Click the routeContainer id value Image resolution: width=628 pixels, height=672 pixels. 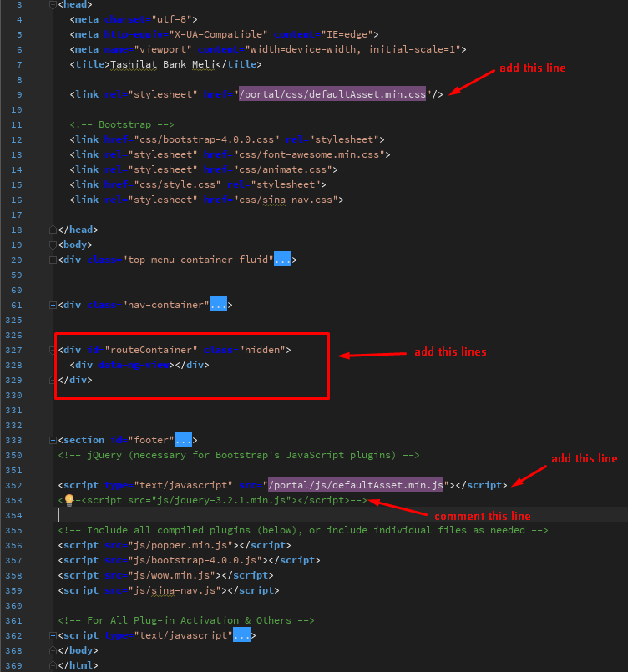[x=151, y=350]
